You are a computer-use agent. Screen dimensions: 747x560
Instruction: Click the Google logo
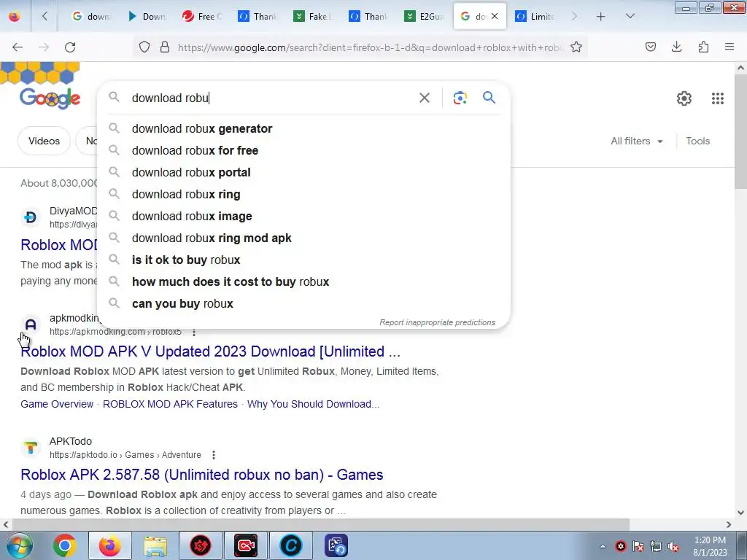50,98
